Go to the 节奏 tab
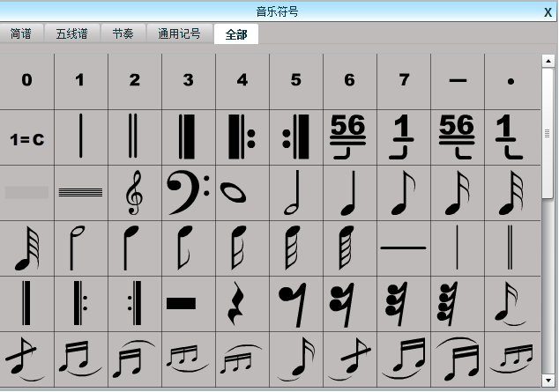559x392 pixels. pos(123,34)
